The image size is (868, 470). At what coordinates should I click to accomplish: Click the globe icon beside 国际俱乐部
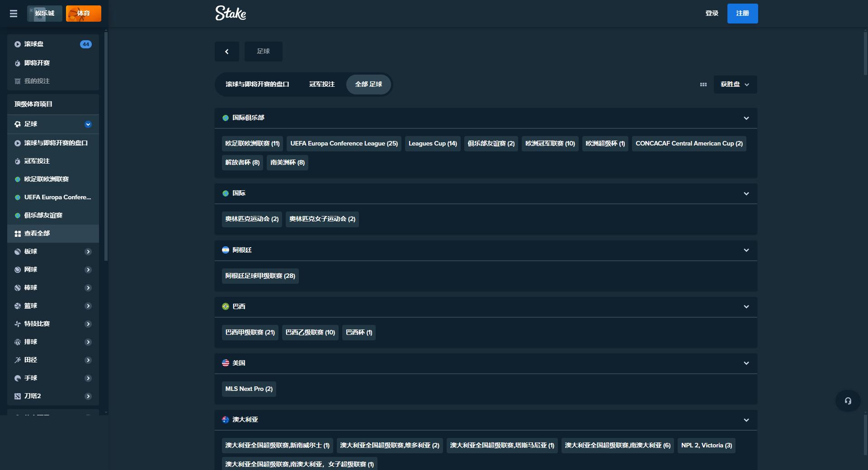point(226,118)
